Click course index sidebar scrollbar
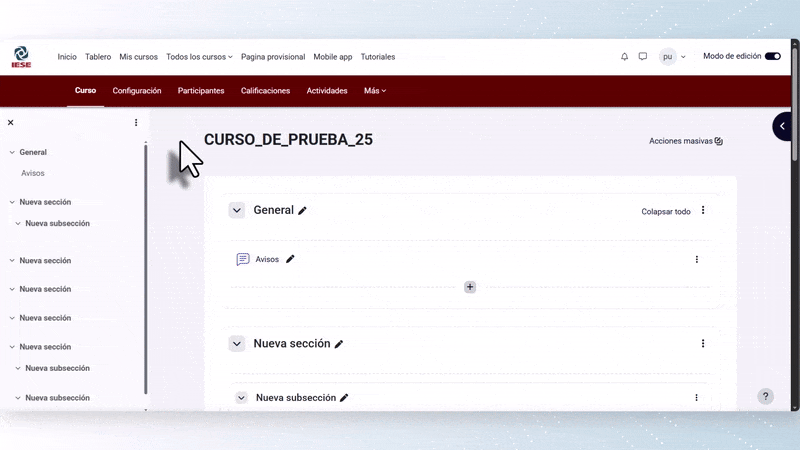Viewport: 800px width, 450px height. 145,269
